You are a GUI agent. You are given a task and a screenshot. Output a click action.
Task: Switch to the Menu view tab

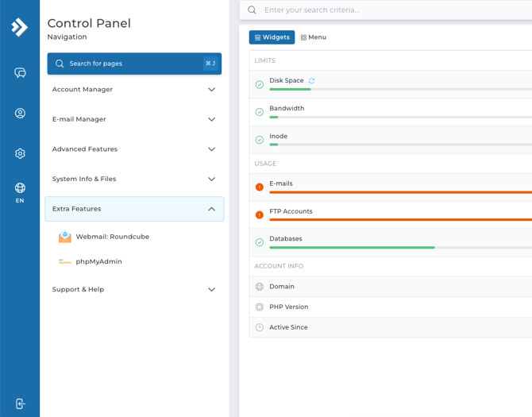pyautogui.click(x=313, y=37)
